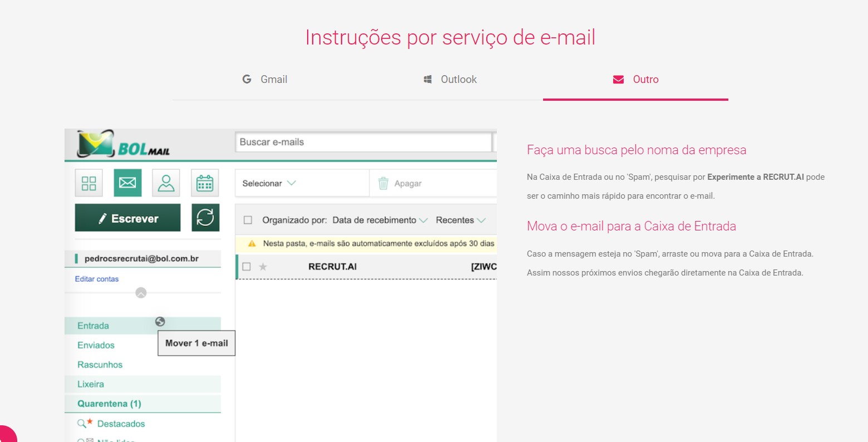The height and width of the screenshot is (442, 868).
Task: Click the refresh mail icon
Action: 205,218
